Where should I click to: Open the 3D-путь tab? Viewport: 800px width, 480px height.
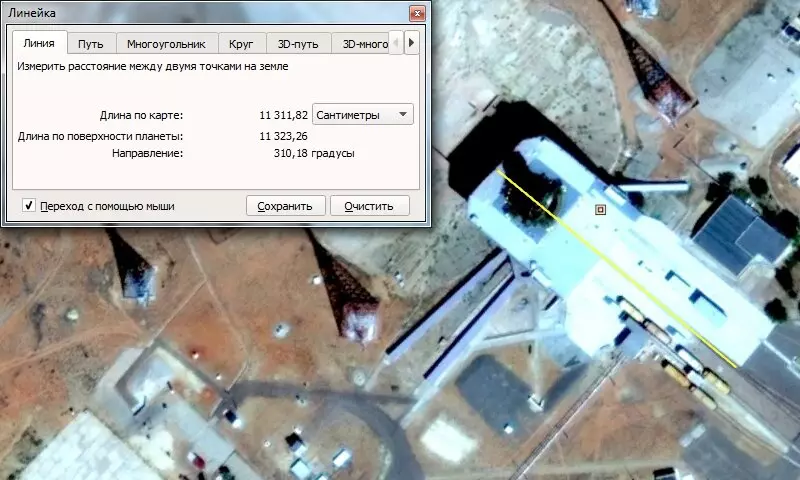[298, 44]
